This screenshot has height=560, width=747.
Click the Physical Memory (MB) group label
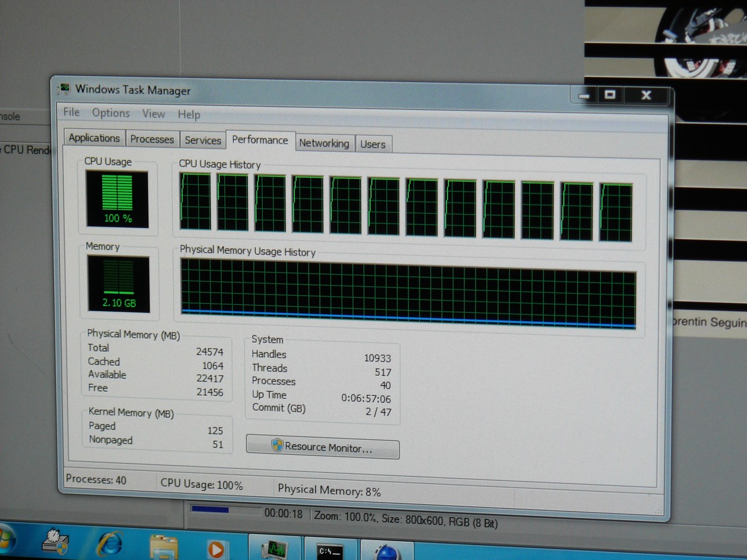click(x=133, y=335)
